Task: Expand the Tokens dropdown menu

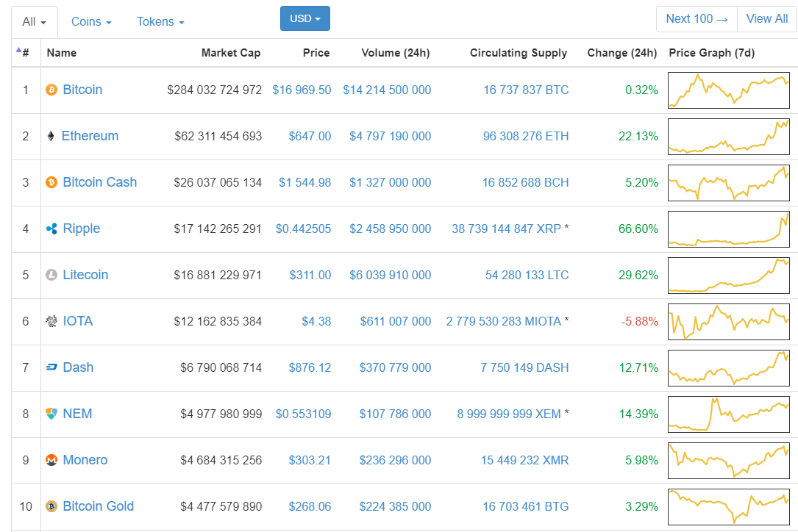Action: click(160, 22)
